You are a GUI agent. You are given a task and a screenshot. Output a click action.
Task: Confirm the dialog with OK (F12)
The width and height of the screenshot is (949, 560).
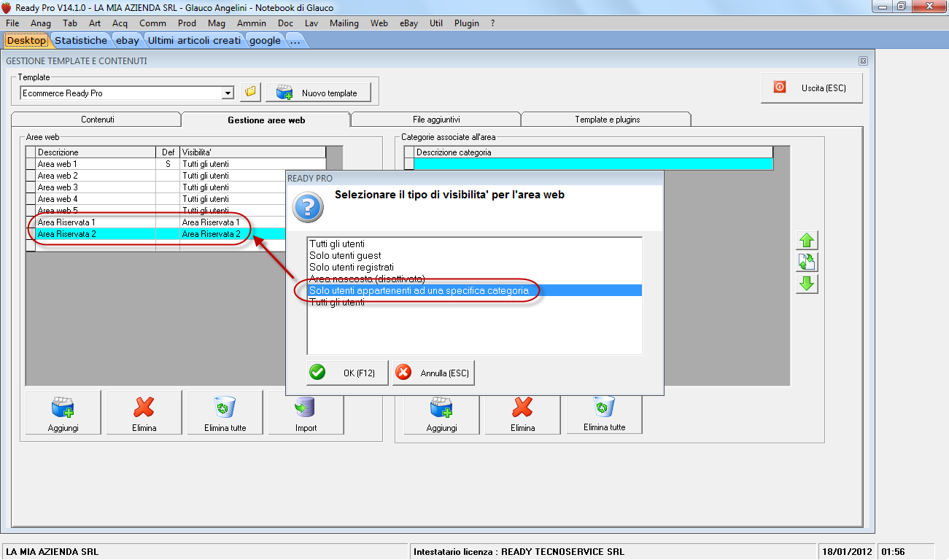pyautogui.click(x=347, y=373)
